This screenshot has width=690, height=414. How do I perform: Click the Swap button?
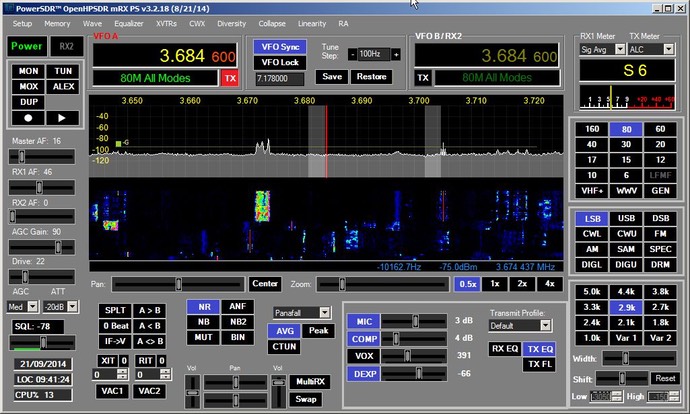coord(305,399)
